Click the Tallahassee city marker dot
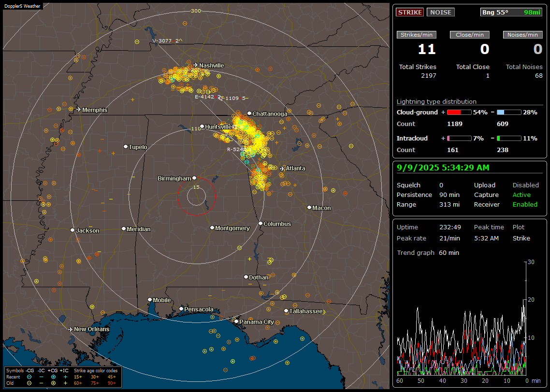 point(286,311)
